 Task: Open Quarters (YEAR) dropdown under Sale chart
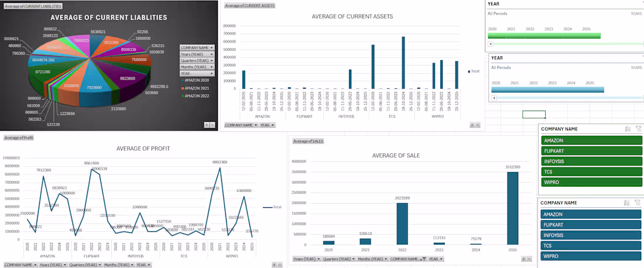(339, 259)
